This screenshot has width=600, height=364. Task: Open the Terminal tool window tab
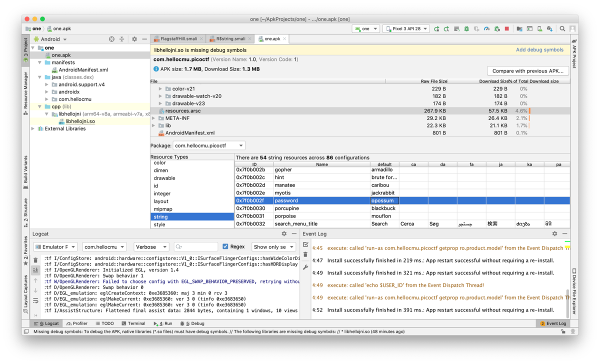pos(133,323)
